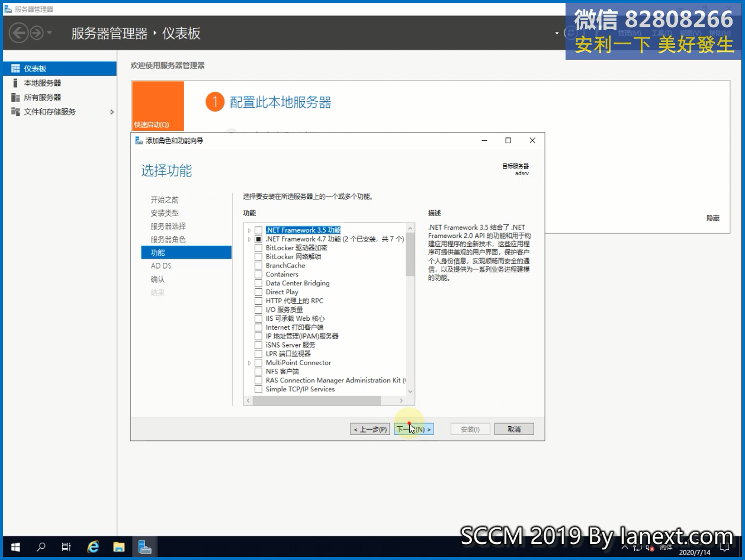The height and width of the screenshot is (560, 745).
Task: Go back using the Server Manager back arrow
Action: click(19, 33)
